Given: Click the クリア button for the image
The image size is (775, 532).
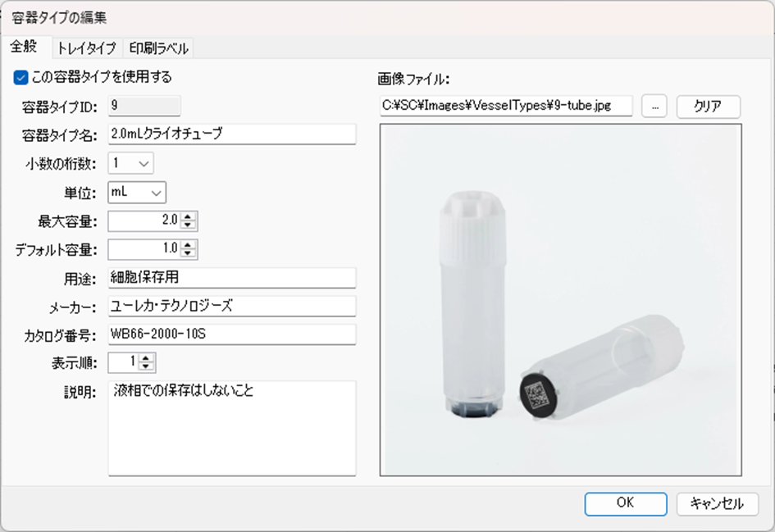Looking at the screenshot, I should (709, 107).
